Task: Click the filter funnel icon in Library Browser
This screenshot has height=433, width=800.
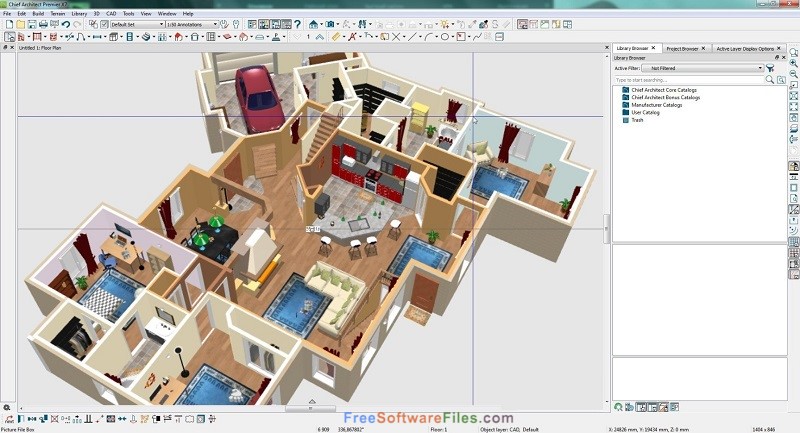Action: [770, 68]
